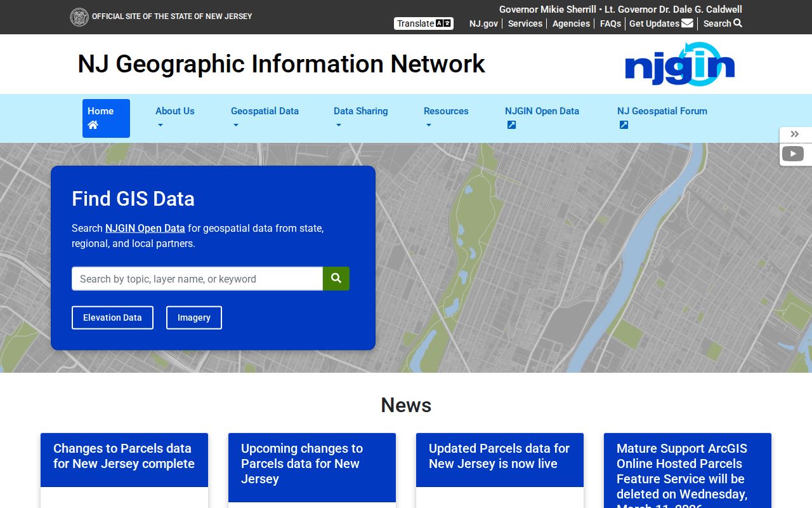
Task: Open the Services link in top bar
Action: point(525,23)
